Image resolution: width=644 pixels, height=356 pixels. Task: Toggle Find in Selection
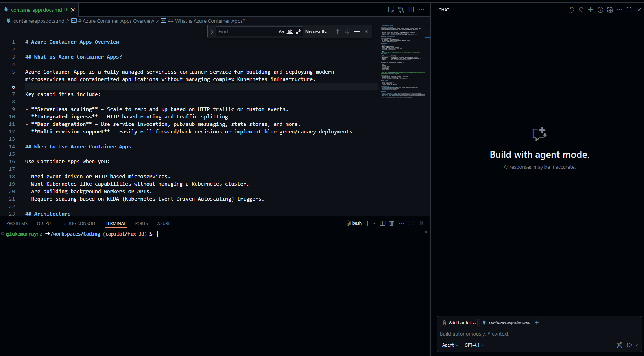[x=356, y=31]
